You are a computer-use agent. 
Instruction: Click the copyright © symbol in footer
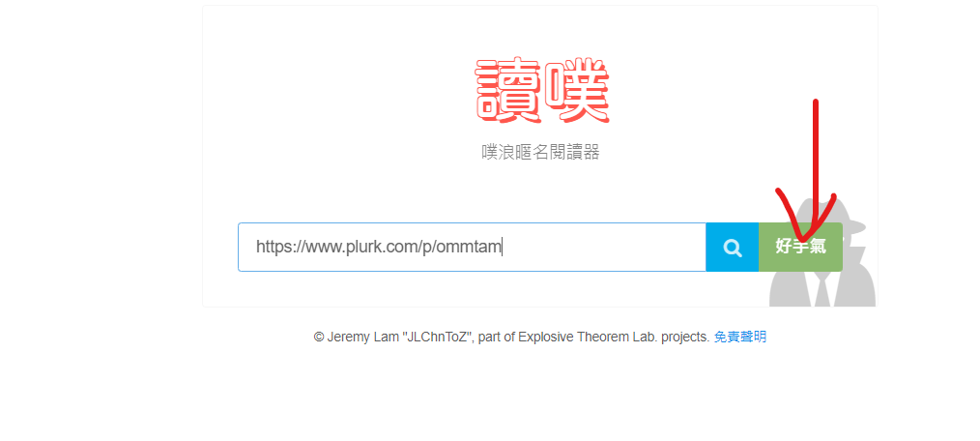coord(319,338)
